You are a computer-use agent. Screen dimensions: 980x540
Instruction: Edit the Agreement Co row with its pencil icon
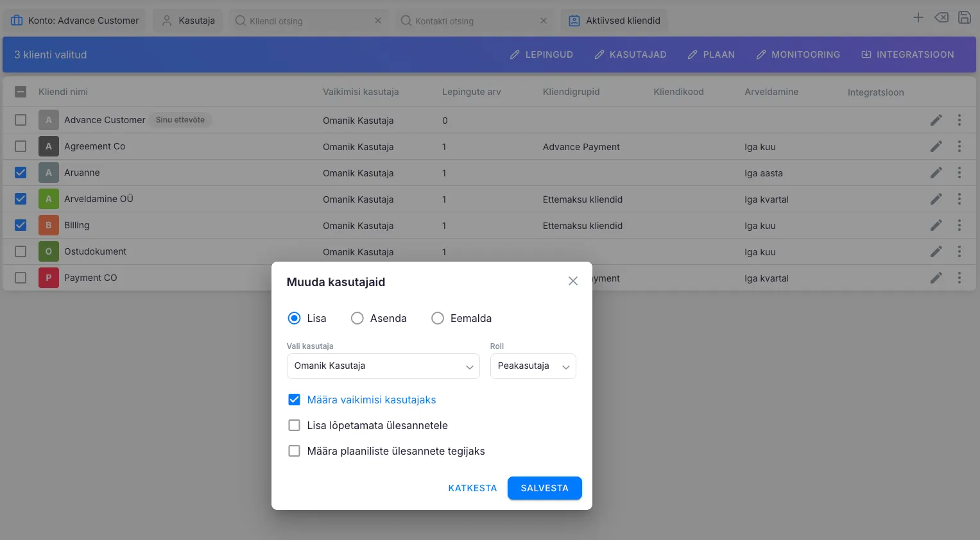936,147
